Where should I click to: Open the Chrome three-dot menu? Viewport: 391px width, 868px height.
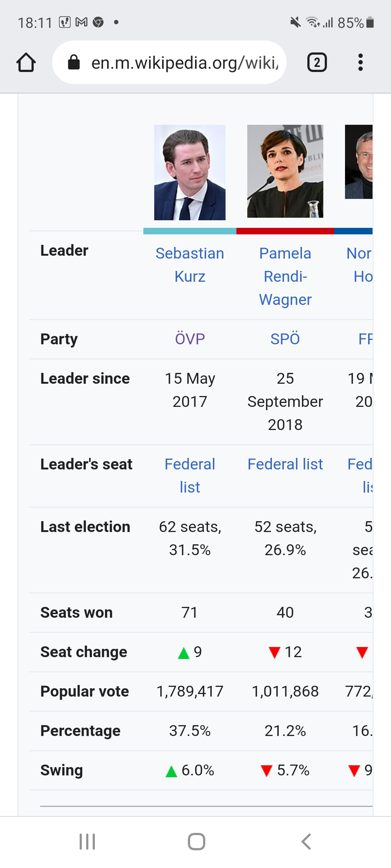pyautogui.click(x=360, y=63)
